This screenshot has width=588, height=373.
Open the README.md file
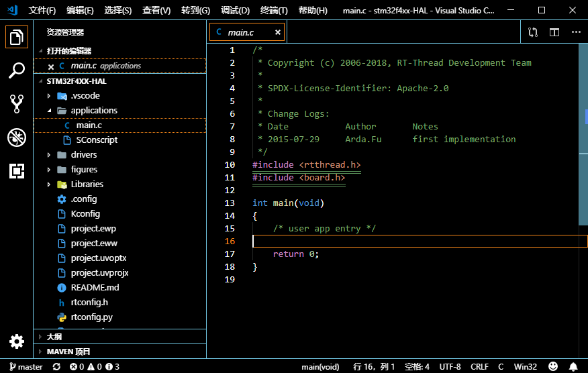(120, 288)
